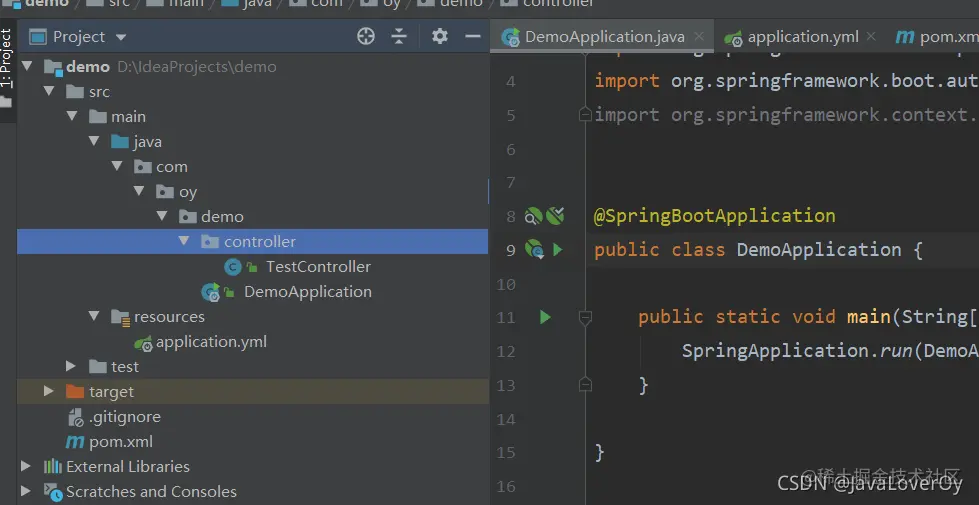The height and width of the screenshot is (505, 979).
Task: Toggle main method fold marker line 11
Action: pyautogui.click(x=585, y=318)
